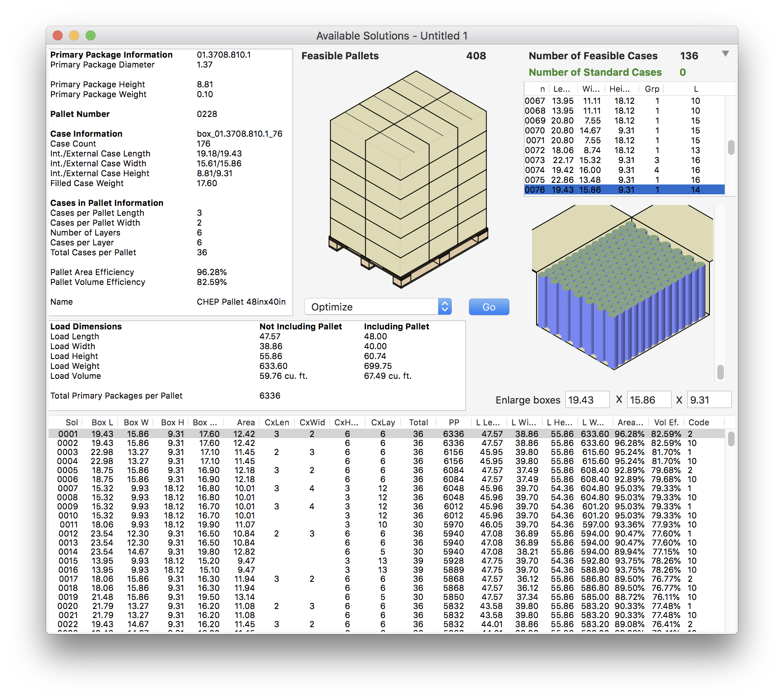The width and height of the screenshot is (784, 700).
Task: Sort solutions by CxLay column header
Action: coord(383,422)
